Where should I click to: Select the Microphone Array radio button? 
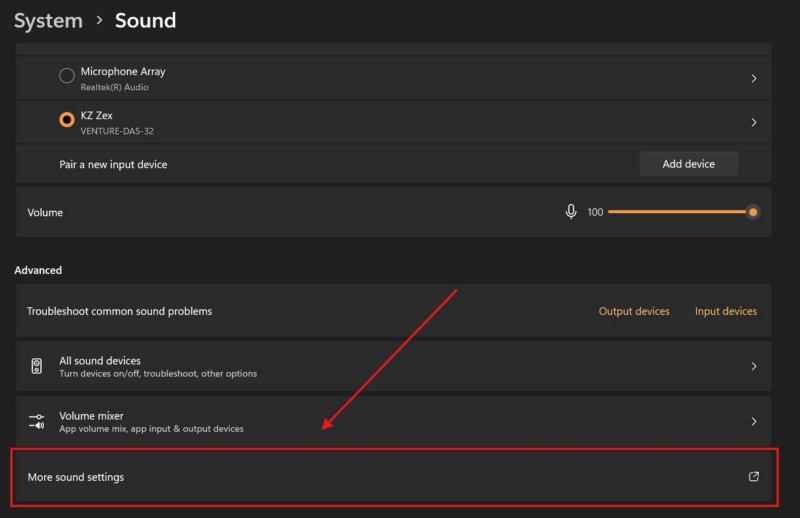tap(67, 76)
